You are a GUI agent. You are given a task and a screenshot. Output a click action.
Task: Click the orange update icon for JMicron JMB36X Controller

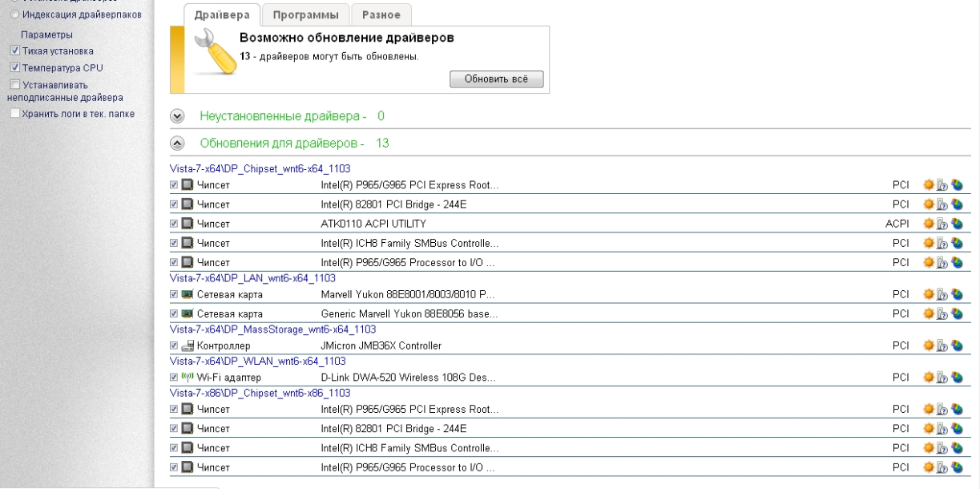(x=929, y=346)
